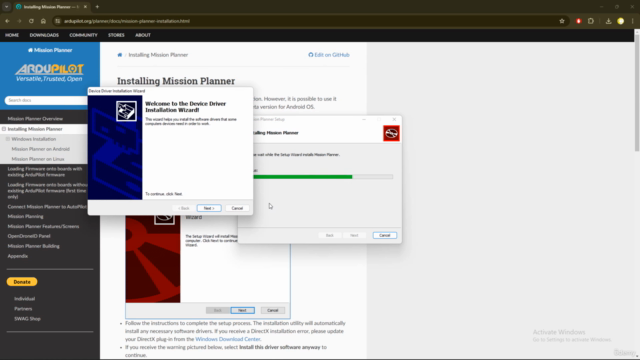This screenshot has height=360, width=640.
Task: Open HOME in top navigation
Action: (x=12, y=35)
